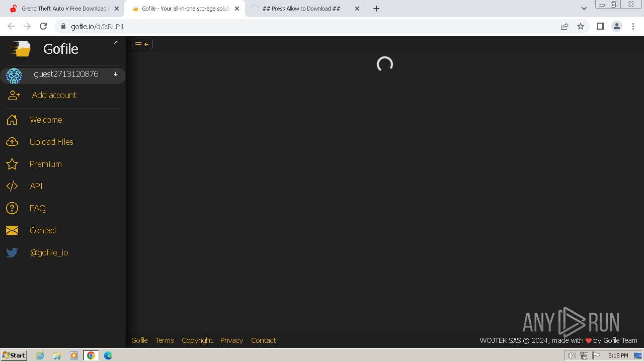644x362 pixels.
Task: Click the Chrome taskbar icon
Action: coord(91,355)
